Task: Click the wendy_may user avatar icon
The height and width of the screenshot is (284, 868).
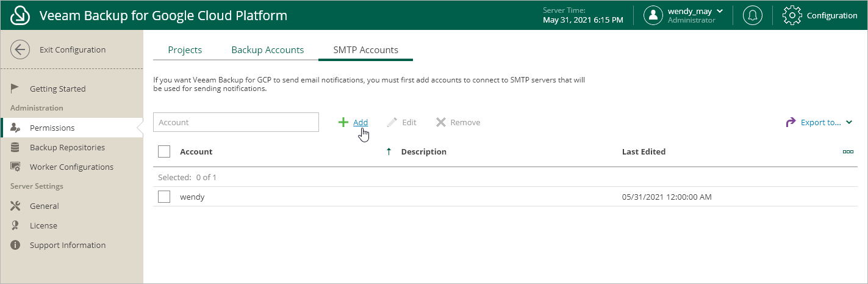Action: 653,15
